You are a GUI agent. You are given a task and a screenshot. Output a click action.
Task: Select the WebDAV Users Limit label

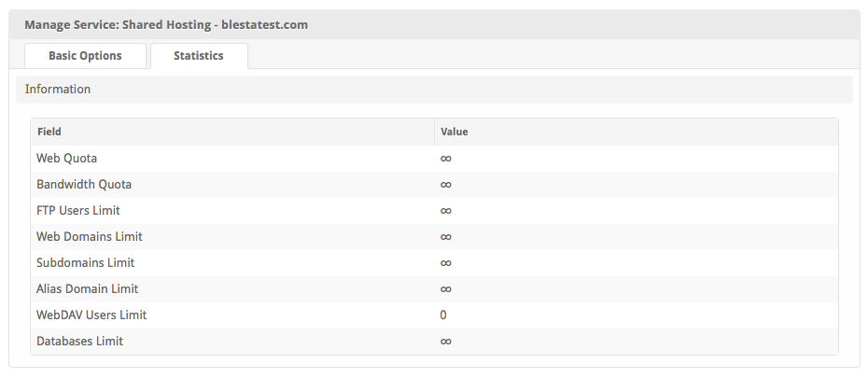(x=91, y=315)
